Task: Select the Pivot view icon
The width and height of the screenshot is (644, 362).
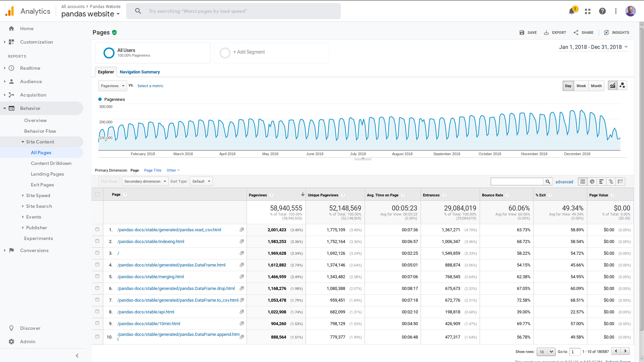Action: (621, 181)
